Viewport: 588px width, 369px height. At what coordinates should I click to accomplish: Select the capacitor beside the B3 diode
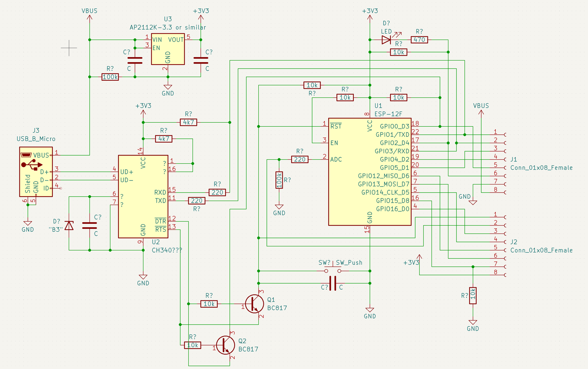pyautogui.click(x=90, y=225)
